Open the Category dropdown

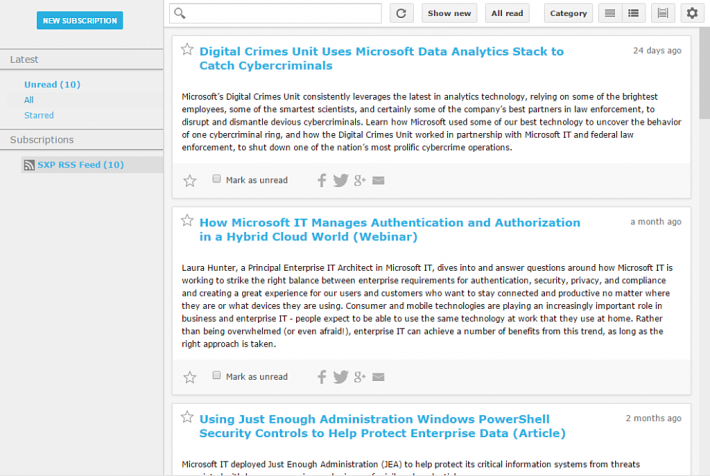(x=568, y=13)
